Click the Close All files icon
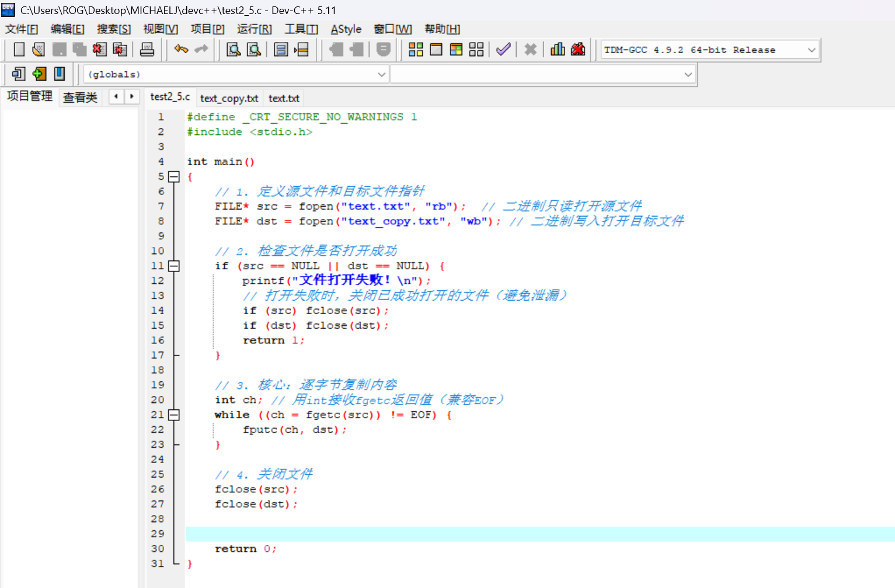The height and width of the screenshot is (588, 895). click(120, 50)
